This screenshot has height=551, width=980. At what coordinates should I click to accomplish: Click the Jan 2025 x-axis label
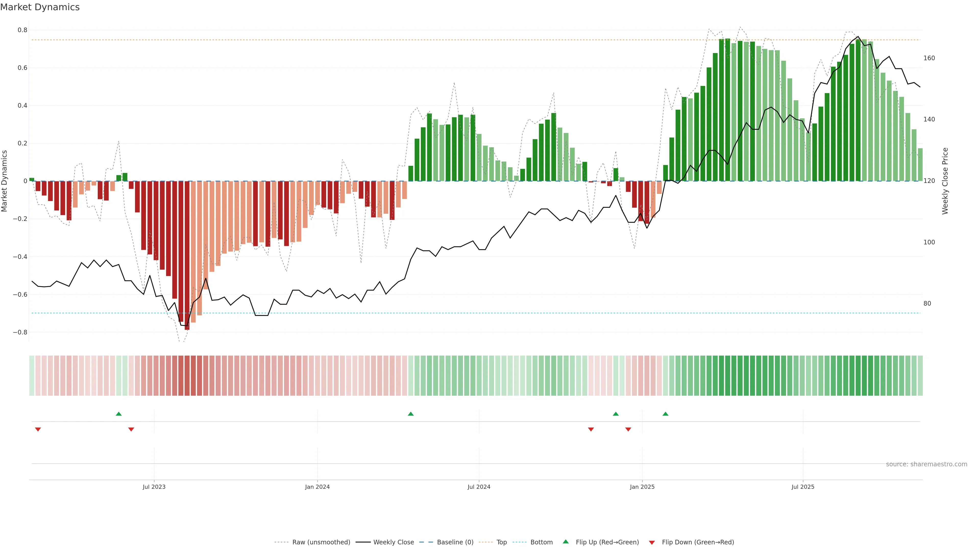[642, 487]
